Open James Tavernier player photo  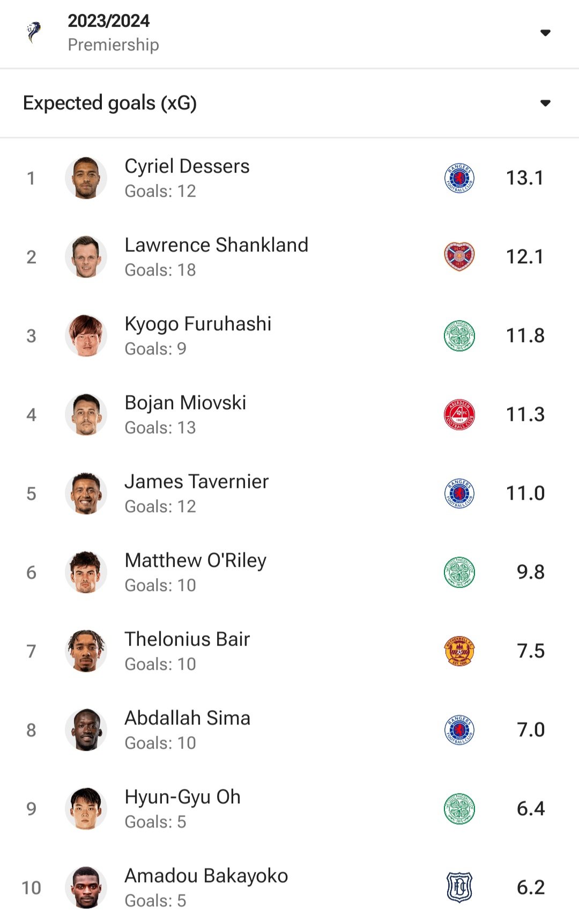[x=86, y=493]
